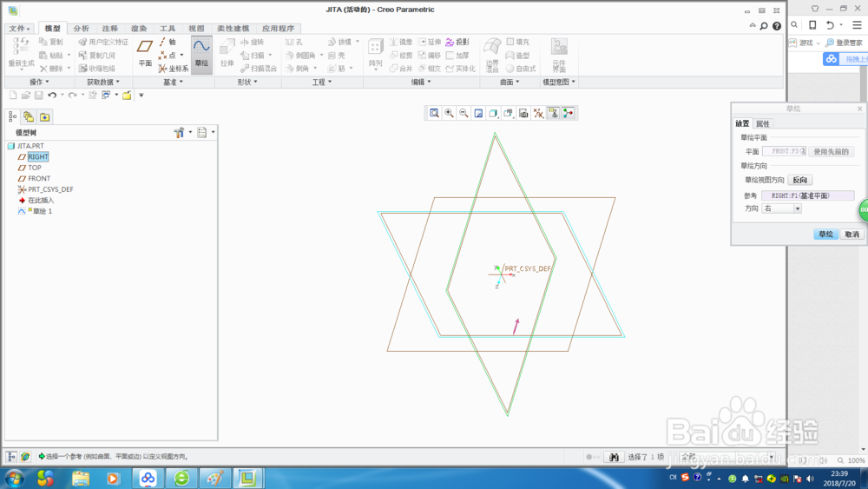
Task: Open the 方向 direction dropdown showing 右
Action: [782, 208]
